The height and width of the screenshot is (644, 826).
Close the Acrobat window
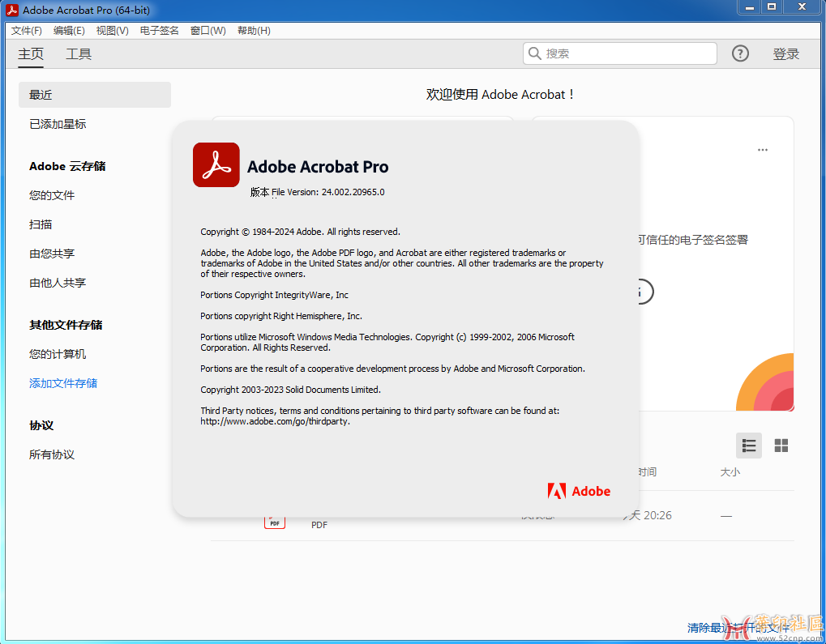(802, 7)
